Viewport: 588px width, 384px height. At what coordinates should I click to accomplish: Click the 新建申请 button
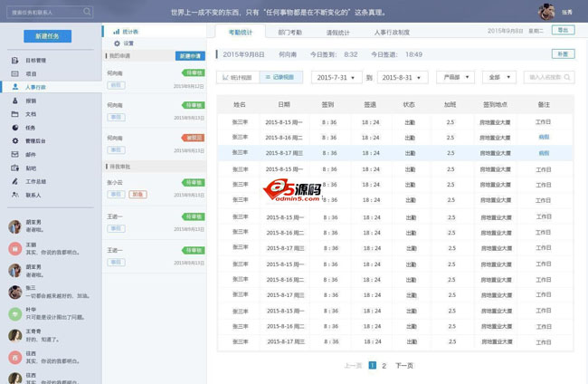coord(190,56)
